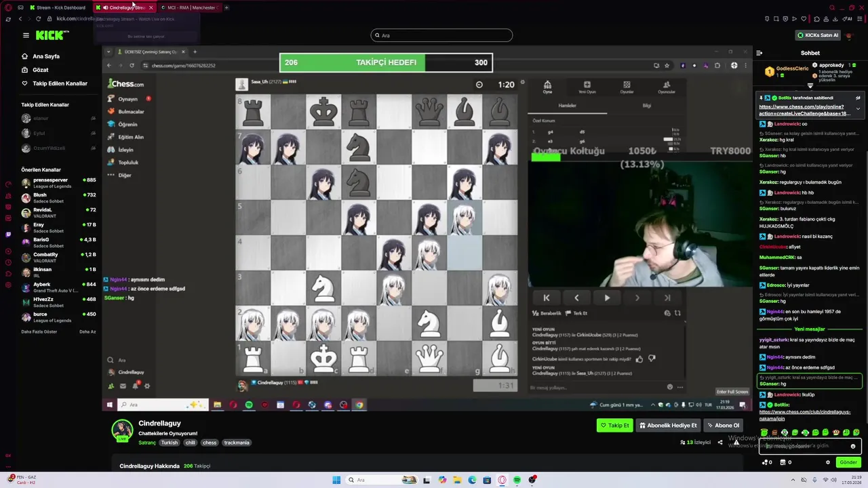Open the taskbar clock and date

(x=851, y=480)
